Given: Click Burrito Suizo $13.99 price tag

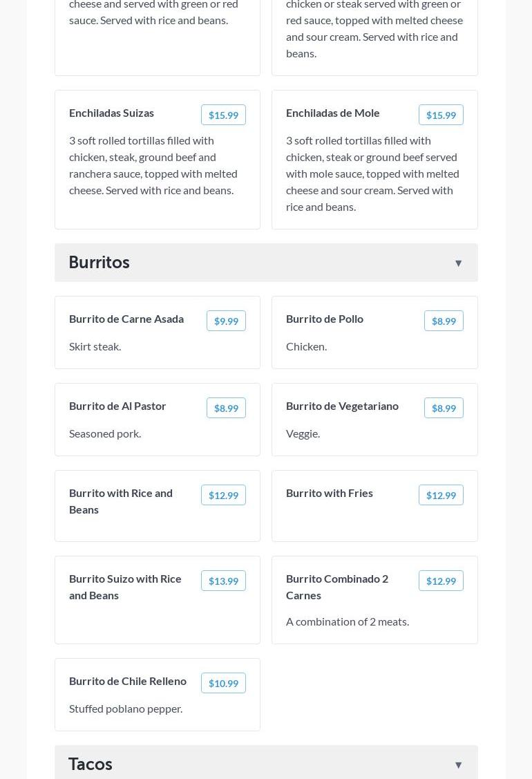Looking at the screenshot, I should pyautogui.click(x=223, y=581).
